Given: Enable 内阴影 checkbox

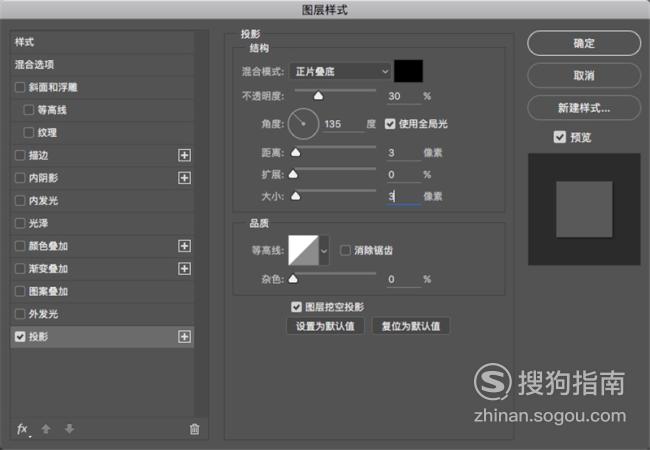Looking at the screenshot, I should pos(19,178).
